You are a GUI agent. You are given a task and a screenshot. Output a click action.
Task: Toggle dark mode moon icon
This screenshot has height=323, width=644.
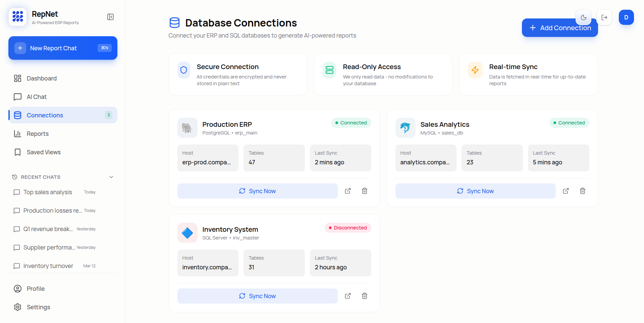tap(584, 17)
